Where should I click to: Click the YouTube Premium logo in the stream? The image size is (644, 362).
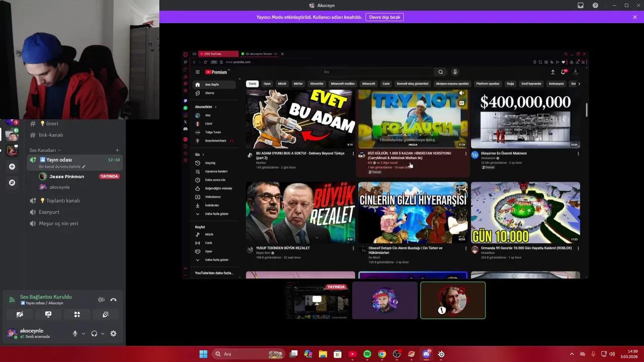coord(216,72)
